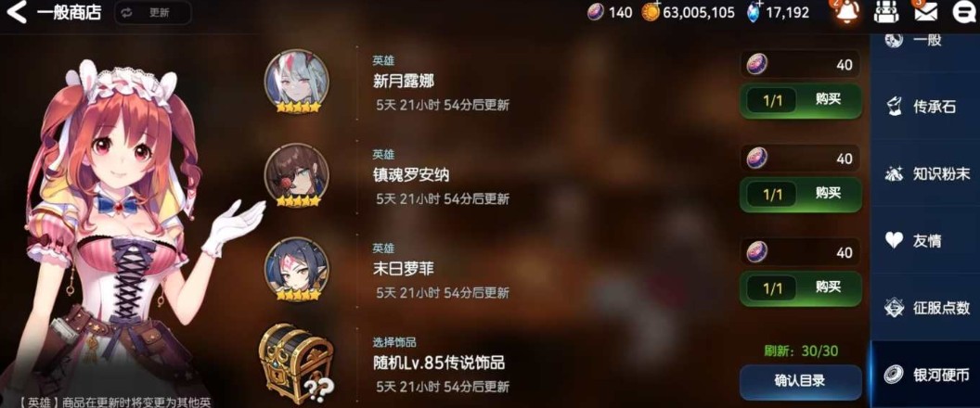Image resolution: width=980 pixels, height=408 pixels.
Task: Open the mailbox envelope icon
Action: tap(925, 12)
